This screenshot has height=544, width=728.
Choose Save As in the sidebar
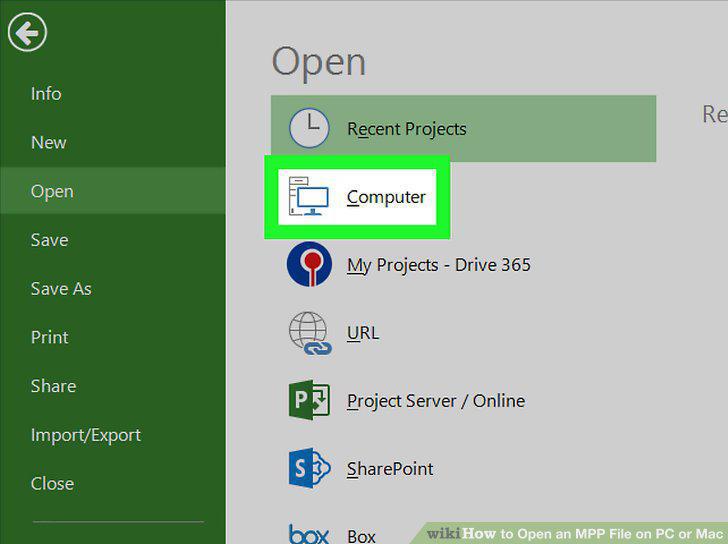[x=61, y=289]
